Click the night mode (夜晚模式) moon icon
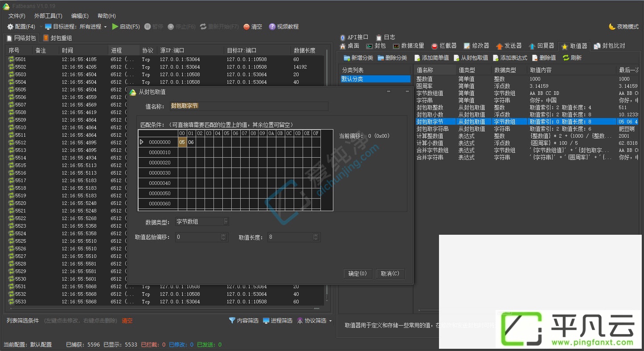Viewport: 644px width, 351px height. 612,27
